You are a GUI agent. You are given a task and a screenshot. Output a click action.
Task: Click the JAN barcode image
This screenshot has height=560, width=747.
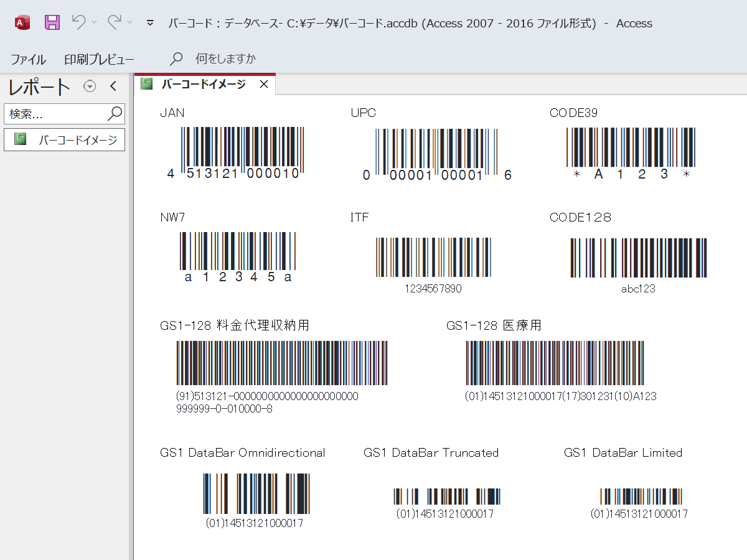(x=242, y=151)
